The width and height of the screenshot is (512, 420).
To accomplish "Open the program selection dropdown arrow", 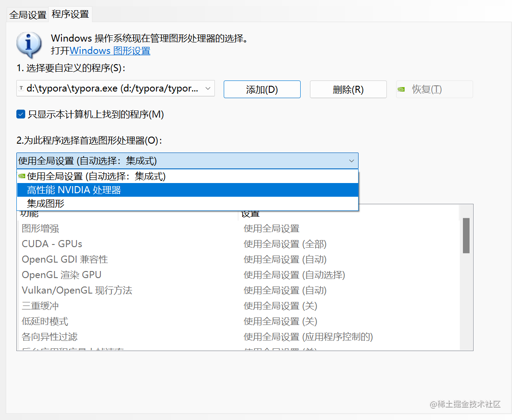I will click(207, 88).
